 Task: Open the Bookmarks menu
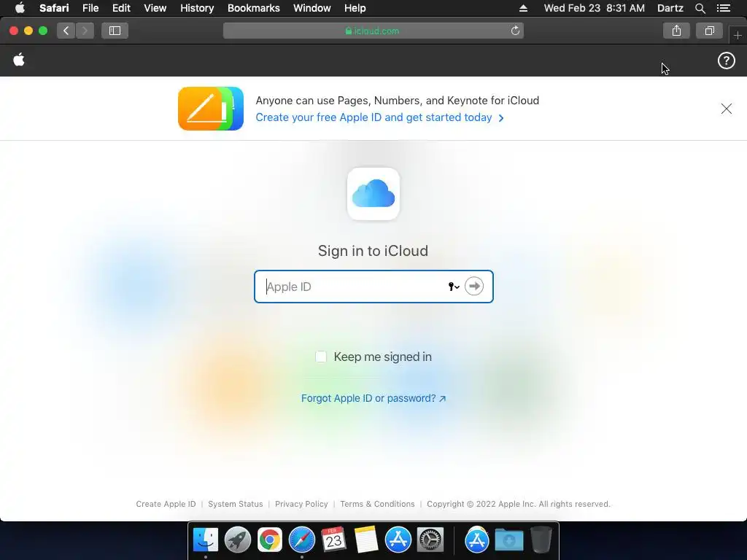click(x=253, y=8)
